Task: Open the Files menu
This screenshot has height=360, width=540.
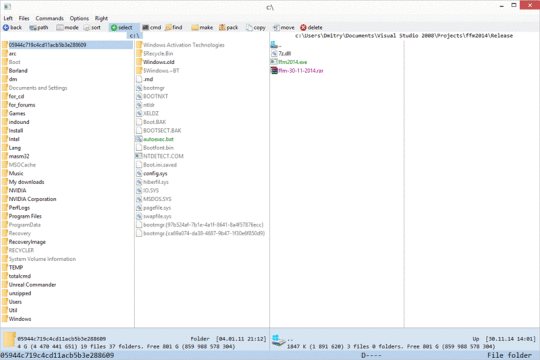Action: pyautogui.click(x=24, y=18)
